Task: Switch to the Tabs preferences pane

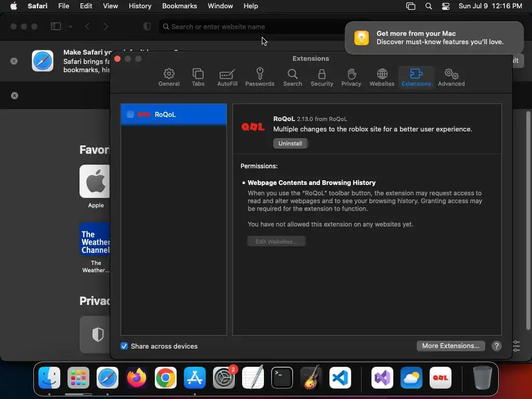Action: click(198, 77)
